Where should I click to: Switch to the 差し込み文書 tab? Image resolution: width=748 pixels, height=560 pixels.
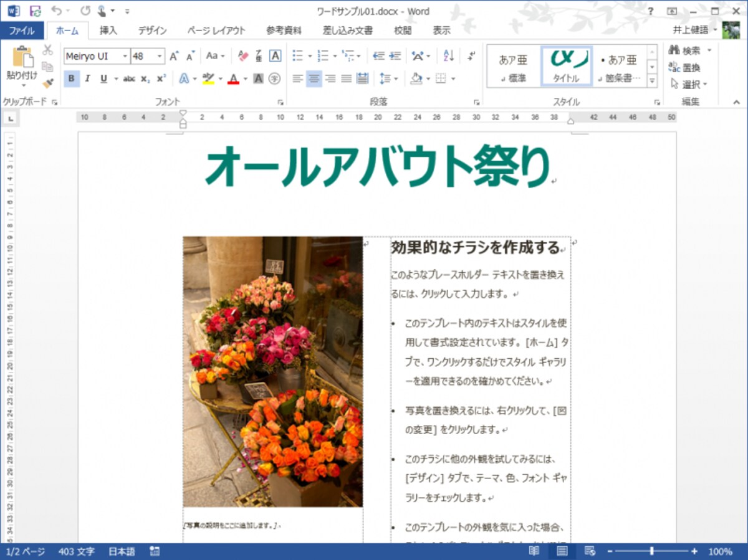point(348,30)
